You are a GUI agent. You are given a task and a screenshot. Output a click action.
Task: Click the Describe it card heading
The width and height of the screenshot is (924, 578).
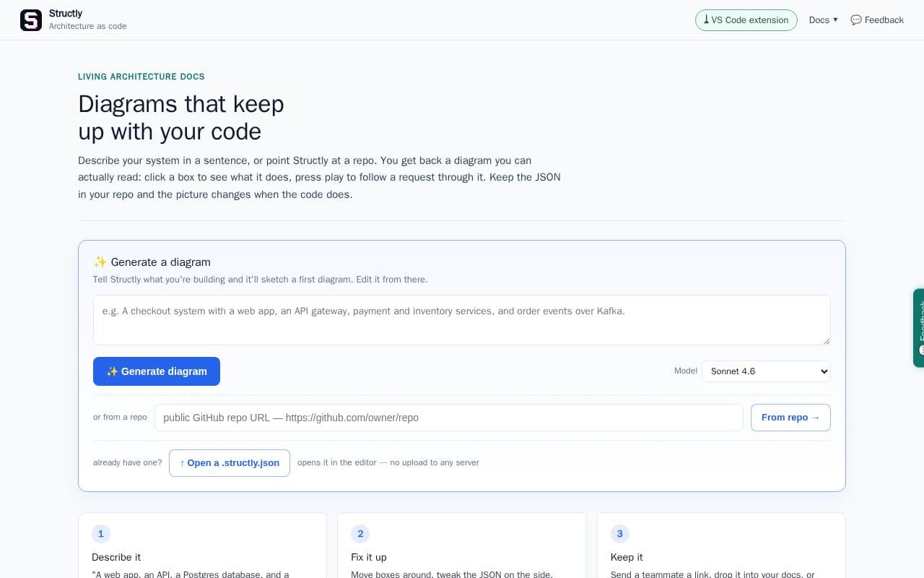click(116, 557)
